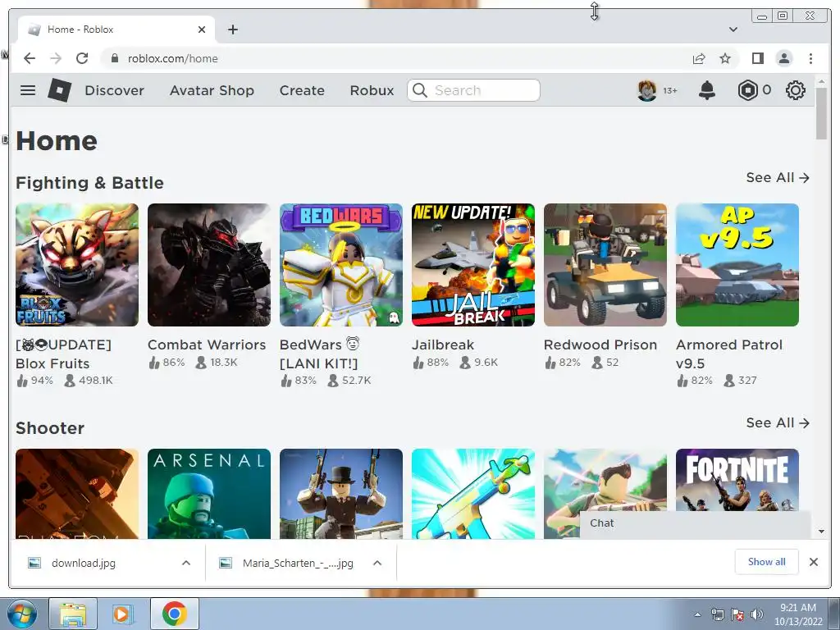This screenshot has width=840, height=630.
Task: Open the Roblox hamburger navigation menu
Action: point(28,90)
